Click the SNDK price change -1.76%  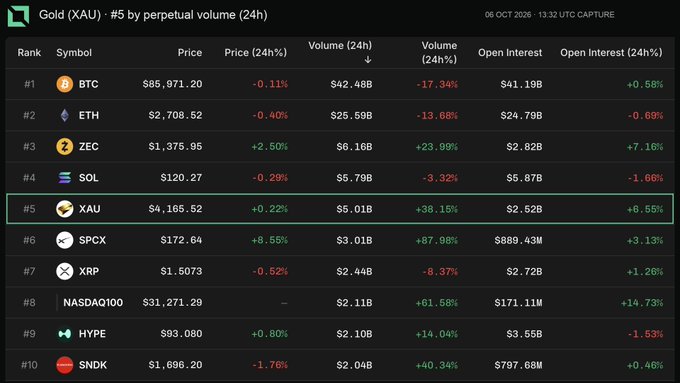click(270, 365)
